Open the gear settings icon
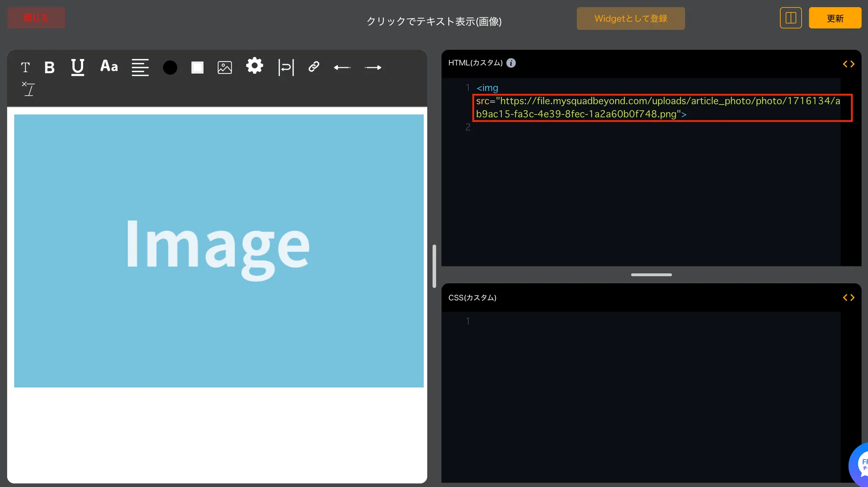The height and width of the screenshot is (487, 868). click(x=255, y=66)
